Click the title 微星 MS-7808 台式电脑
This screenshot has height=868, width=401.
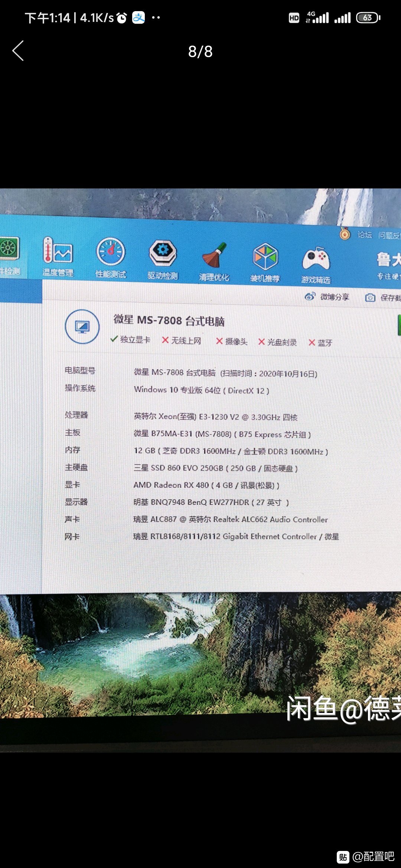tap(169, 320)
